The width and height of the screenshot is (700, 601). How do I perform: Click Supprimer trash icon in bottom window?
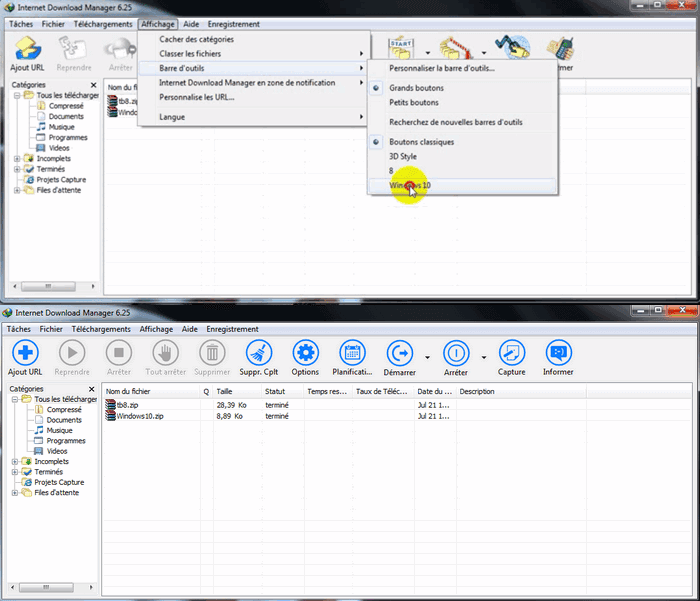(x=212, y=353)
